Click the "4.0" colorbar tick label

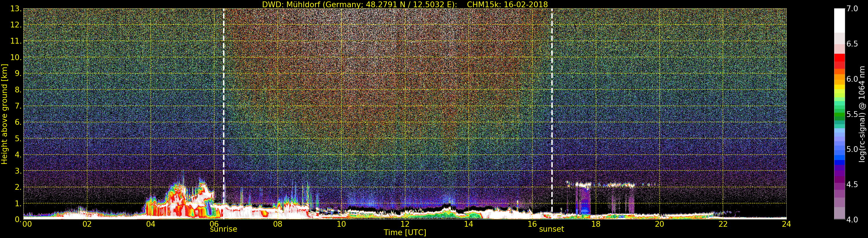pyautogui.click(x=852, y=220)
